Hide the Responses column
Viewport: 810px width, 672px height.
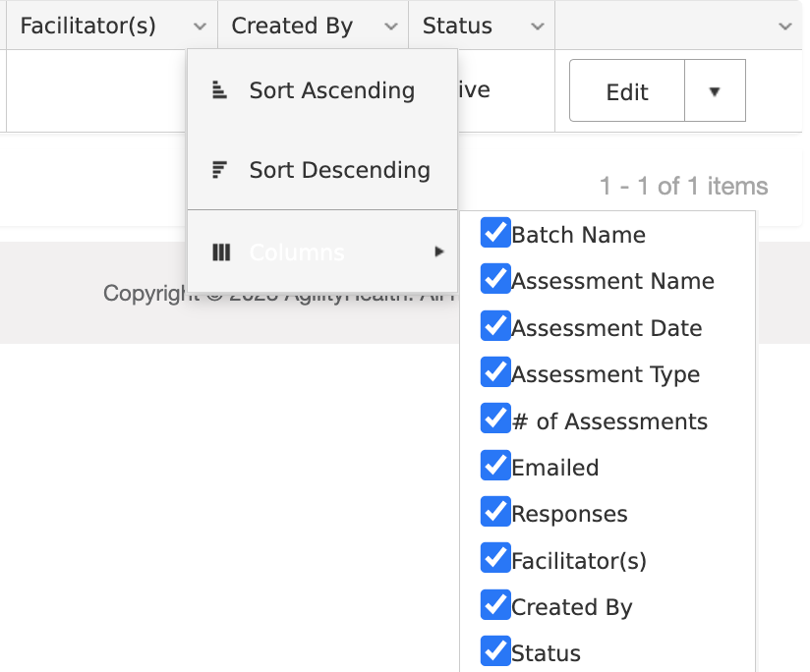(495, 512)
